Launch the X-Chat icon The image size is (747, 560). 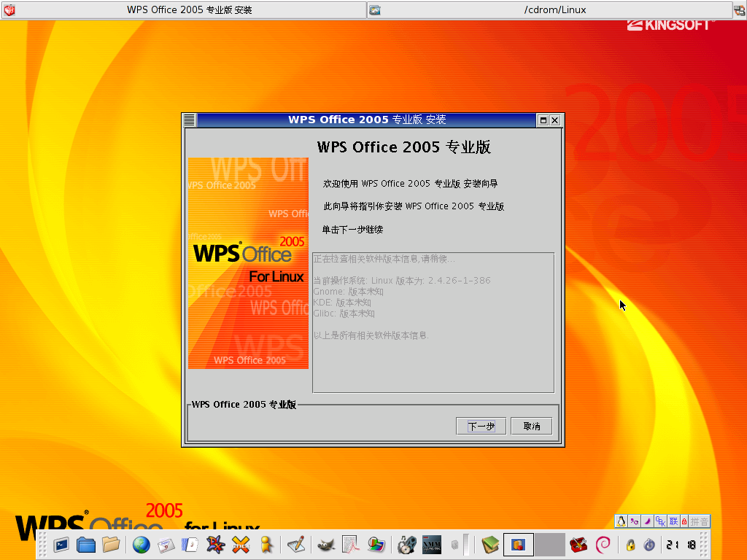coord(241,544)
